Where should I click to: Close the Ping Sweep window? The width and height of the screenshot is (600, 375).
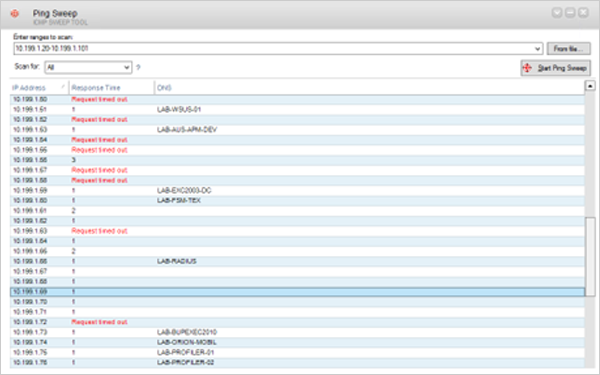(583, 13)
